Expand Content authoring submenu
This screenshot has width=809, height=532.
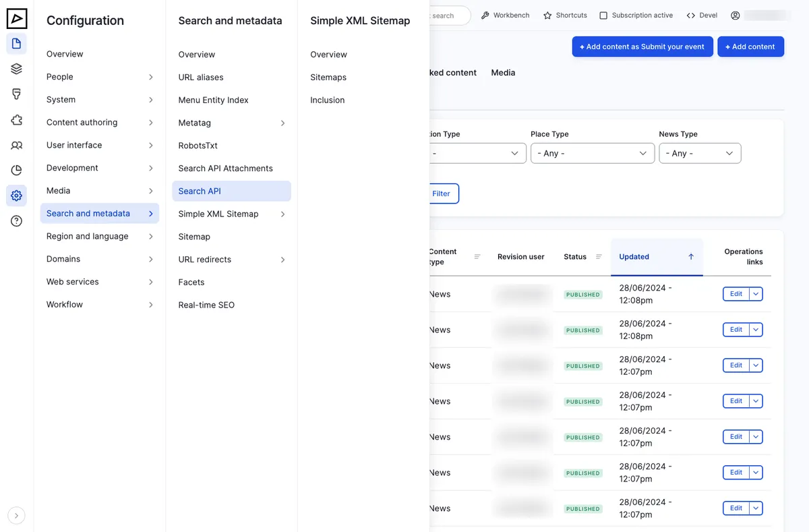(150, 123)
